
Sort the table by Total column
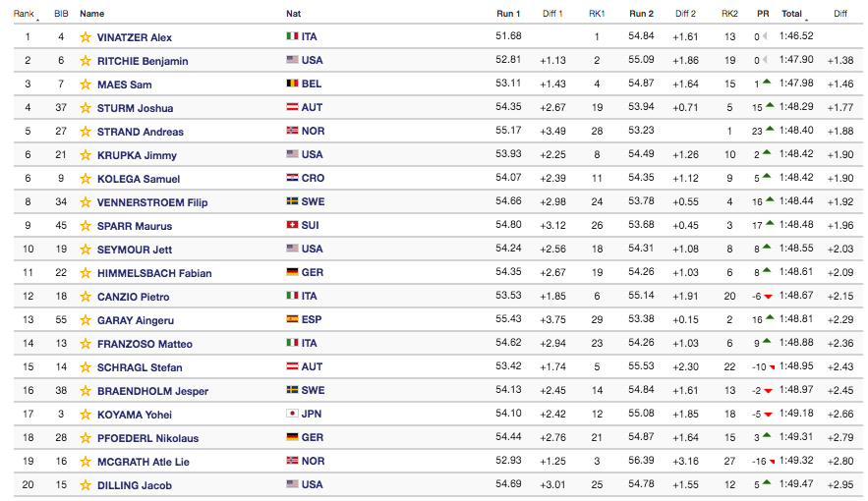pyautogui.click(x=791, y=14)
